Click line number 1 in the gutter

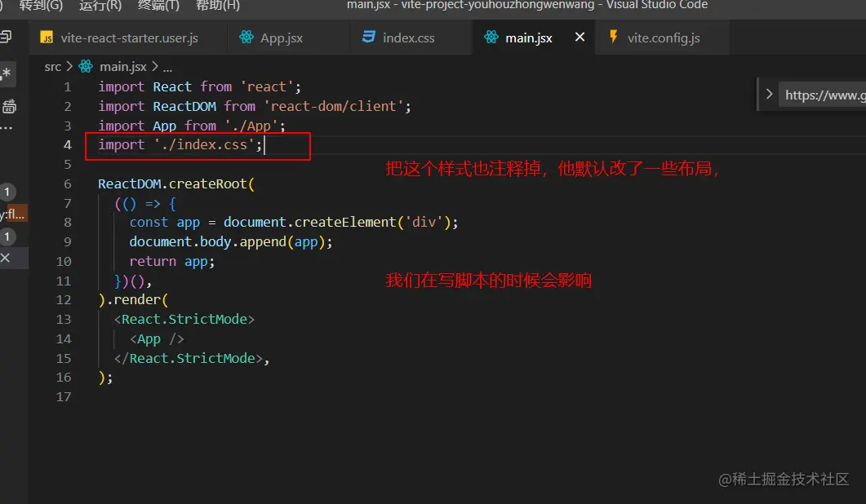click(68, 87)
